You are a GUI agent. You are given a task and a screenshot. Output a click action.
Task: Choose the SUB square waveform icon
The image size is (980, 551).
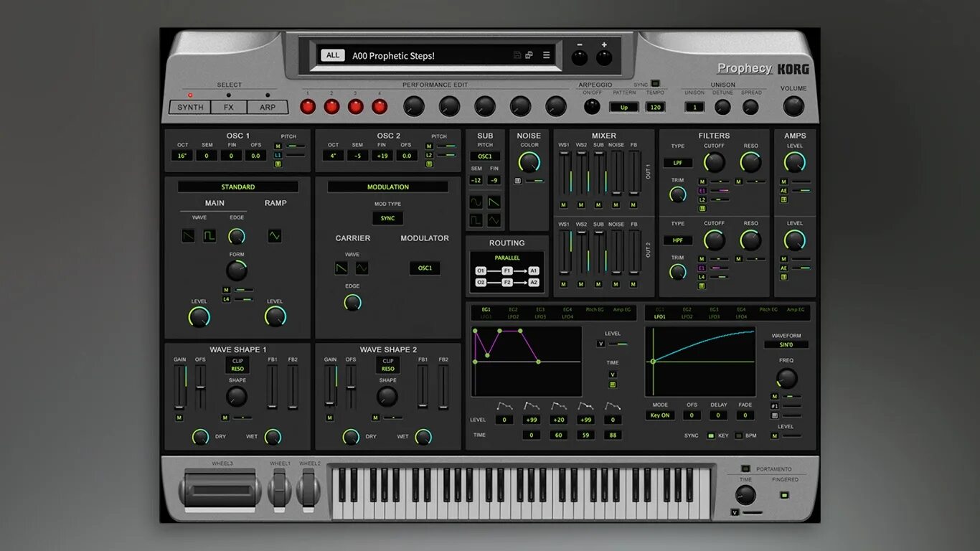476,220
